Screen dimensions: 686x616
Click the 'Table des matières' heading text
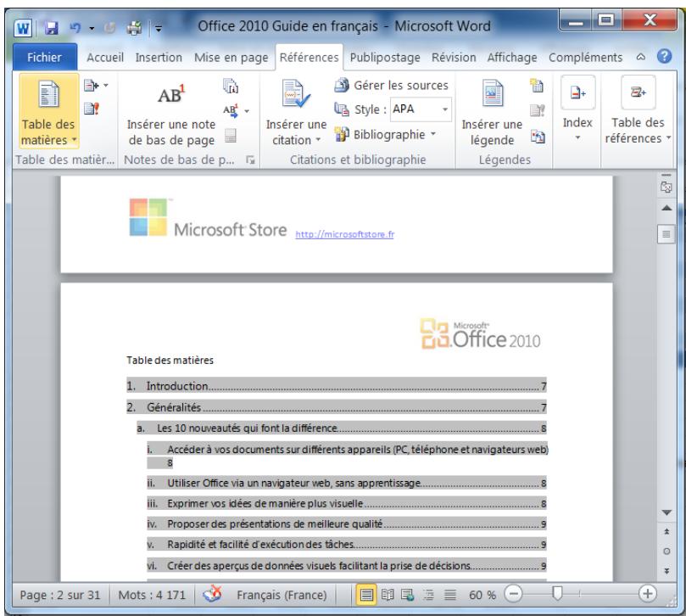click(170, 361)
